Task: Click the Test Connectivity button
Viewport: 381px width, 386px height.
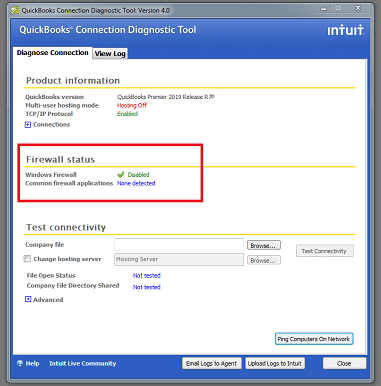Action: 325,251
